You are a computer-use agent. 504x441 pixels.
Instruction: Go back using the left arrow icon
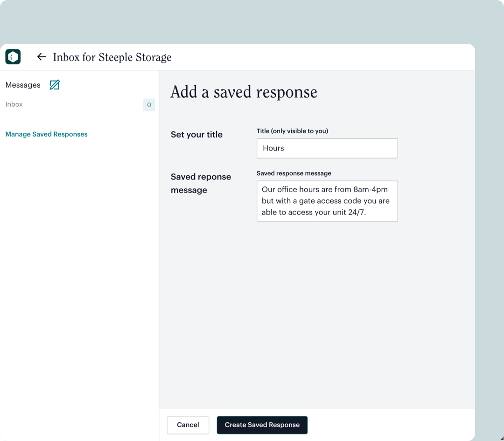tap(42, 57)
